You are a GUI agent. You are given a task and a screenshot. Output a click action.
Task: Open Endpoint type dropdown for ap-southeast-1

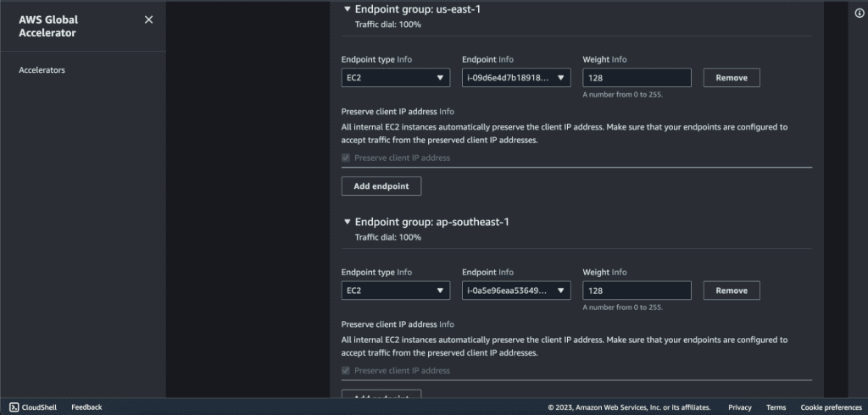(395, 290)
